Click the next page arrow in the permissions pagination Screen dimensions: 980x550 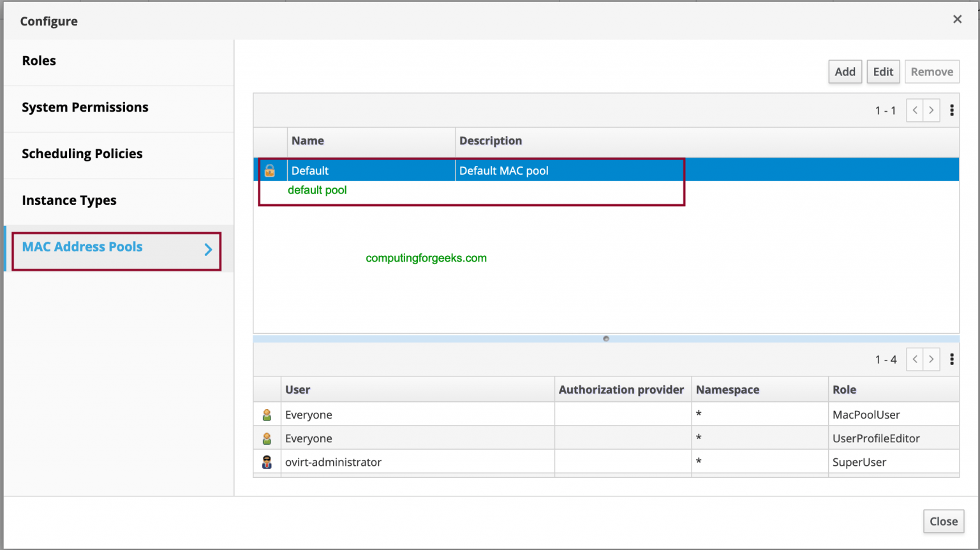(931, 359)
